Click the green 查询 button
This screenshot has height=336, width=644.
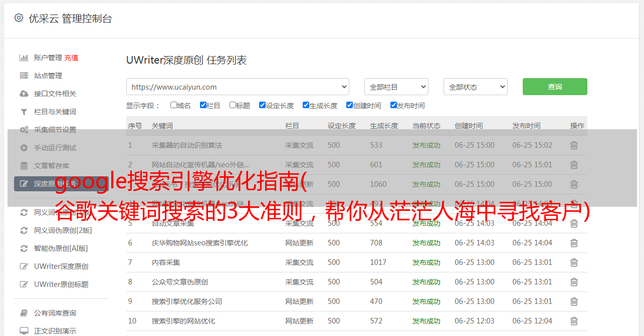(x=555, y=87)
